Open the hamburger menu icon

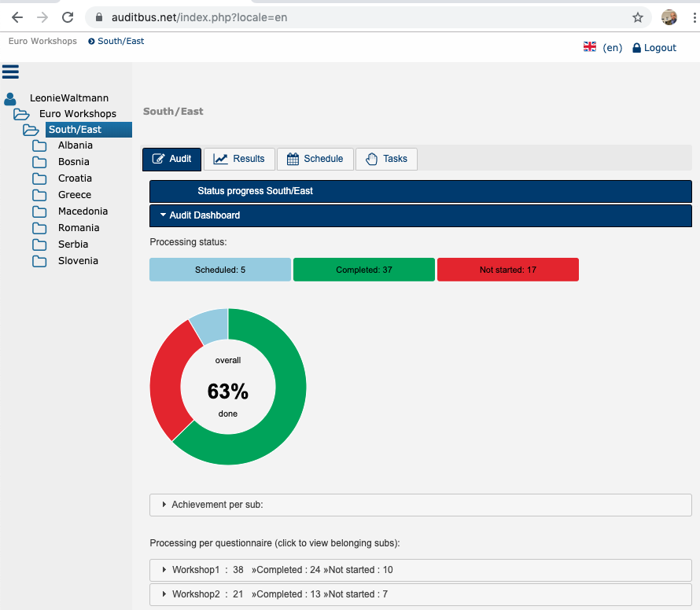[x=10, y=72]
